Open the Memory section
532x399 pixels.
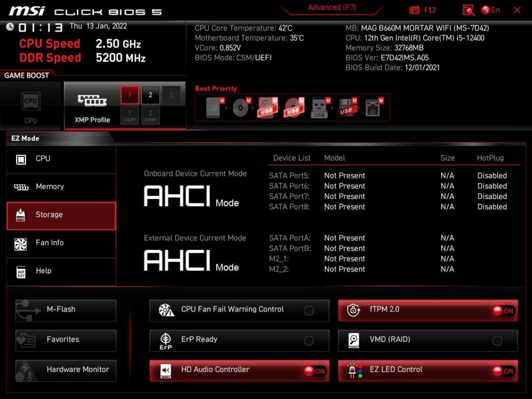[62, 187]
